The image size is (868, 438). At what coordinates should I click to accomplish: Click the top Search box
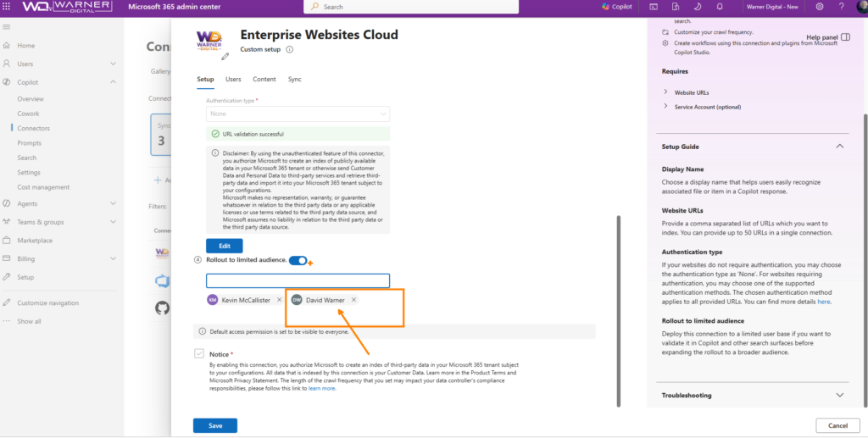411,7
